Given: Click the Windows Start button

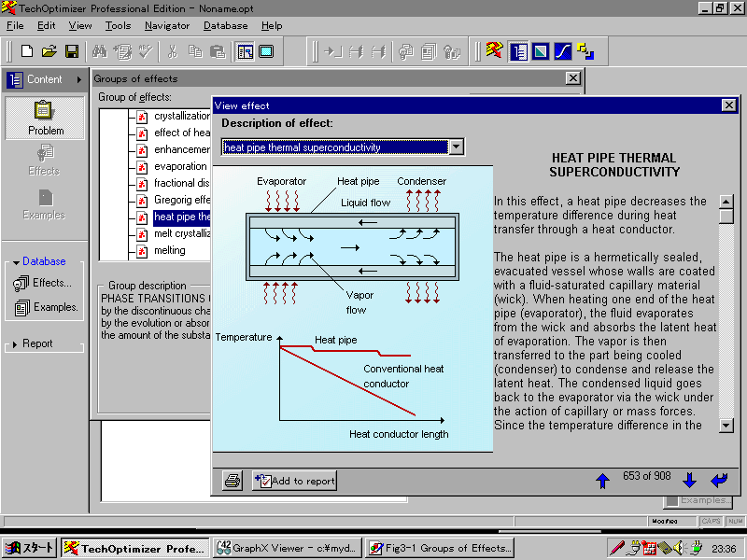Looking at the screenshot, I should click(30, 548).
